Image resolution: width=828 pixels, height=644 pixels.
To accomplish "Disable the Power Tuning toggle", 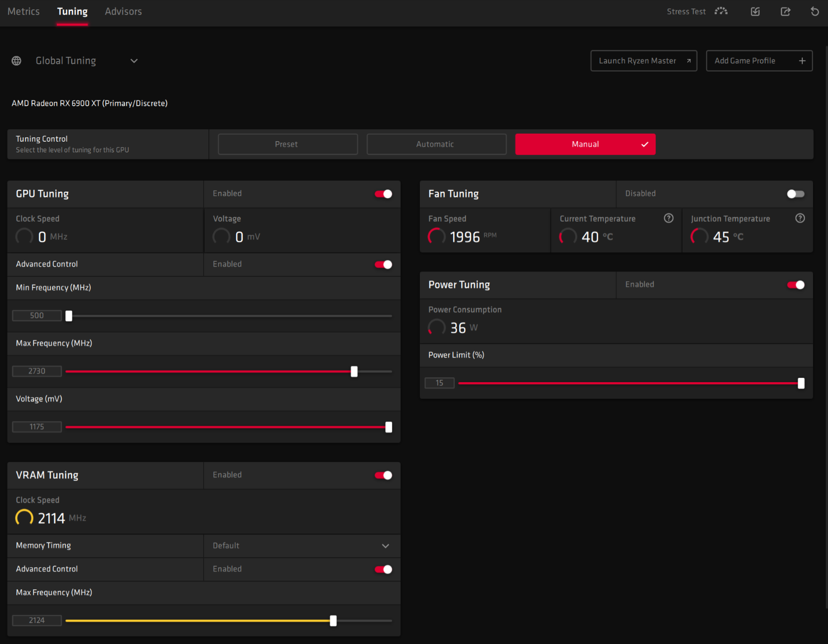I will 795,285.
